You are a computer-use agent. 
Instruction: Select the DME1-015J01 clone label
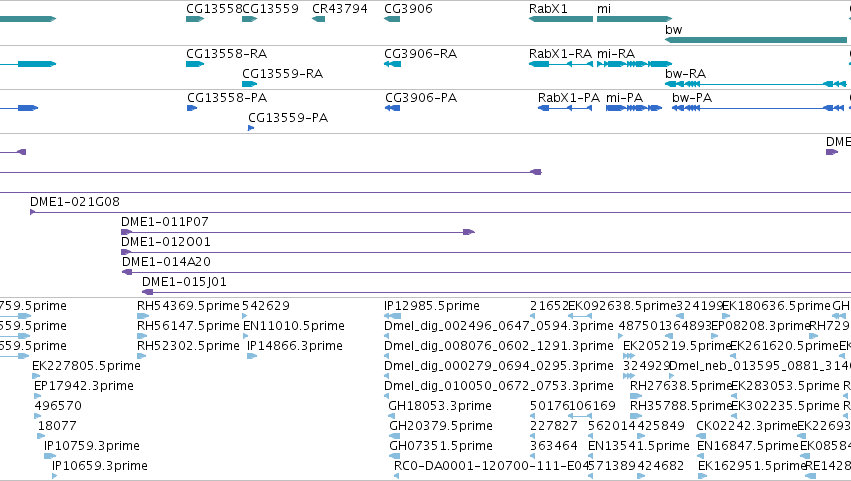click(x=185, y=282)
